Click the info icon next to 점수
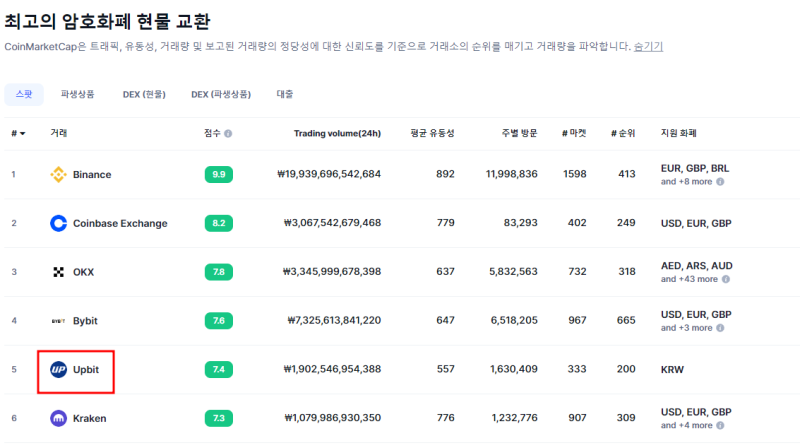Image resolution: width=800 pixels, height=448 pixels. pos(228,134)
